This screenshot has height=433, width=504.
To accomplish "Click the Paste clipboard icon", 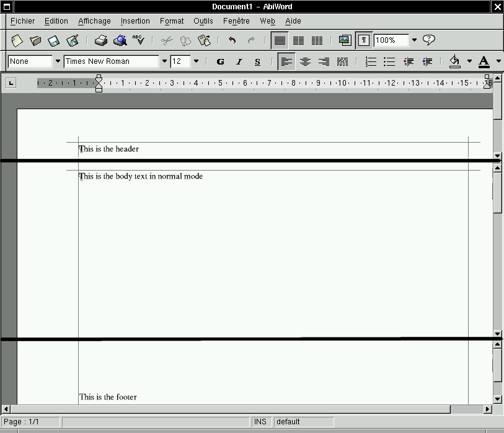I will pos(204,40).
